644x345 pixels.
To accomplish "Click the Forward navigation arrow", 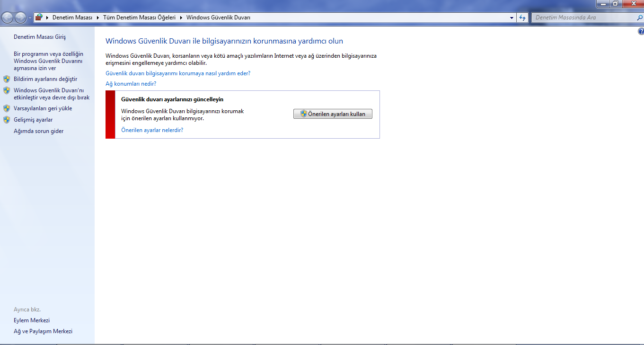I will tap(20, 18).
